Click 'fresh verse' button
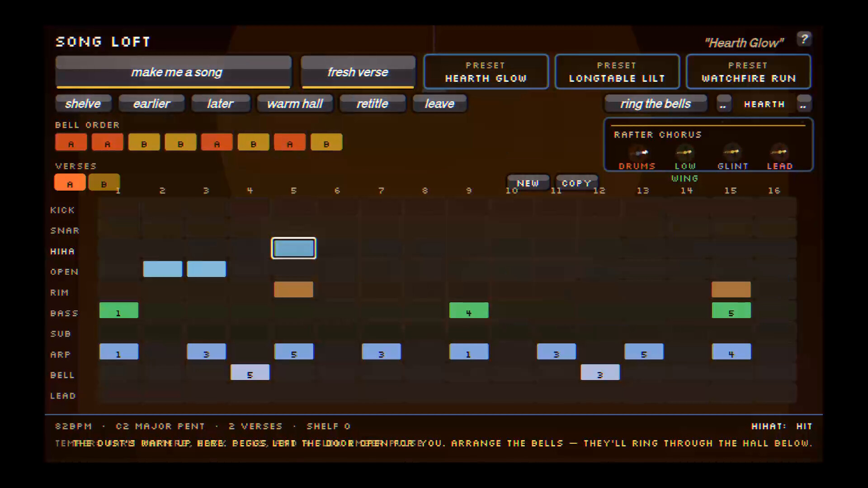The image size is (868, 488). tap(358, 72)
